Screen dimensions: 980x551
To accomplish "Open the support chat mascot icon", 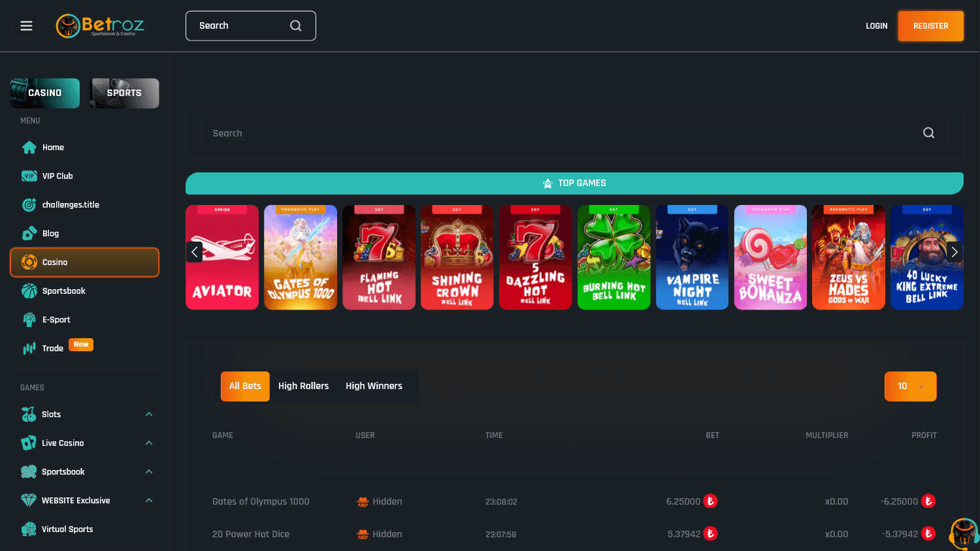I will (x=964, y=533).
